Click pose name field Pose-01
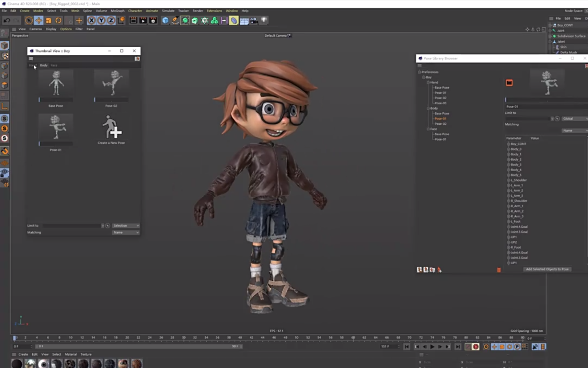588x368 pixels. pyautogui.click(x=546, y=107)
